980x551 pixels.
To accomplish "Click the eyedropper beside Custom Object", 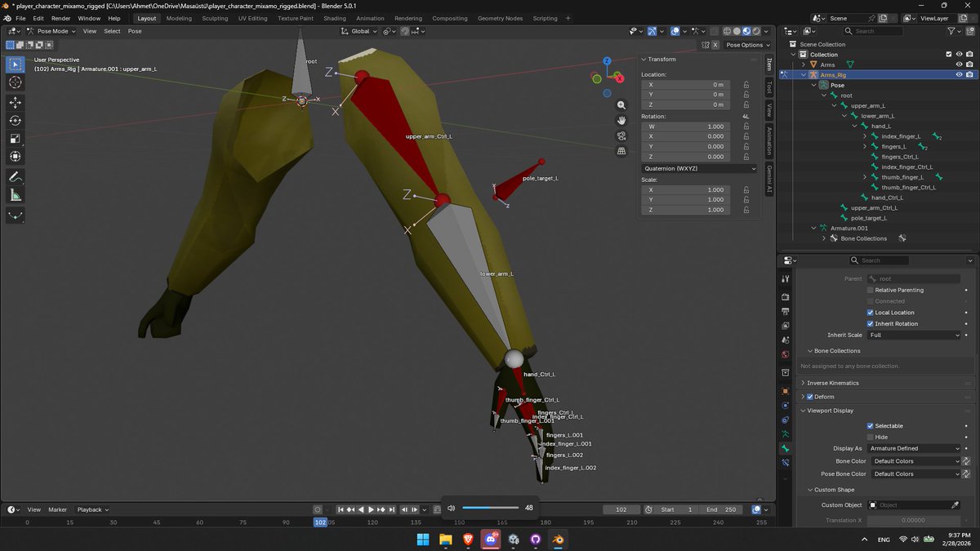I will [955, 505].
